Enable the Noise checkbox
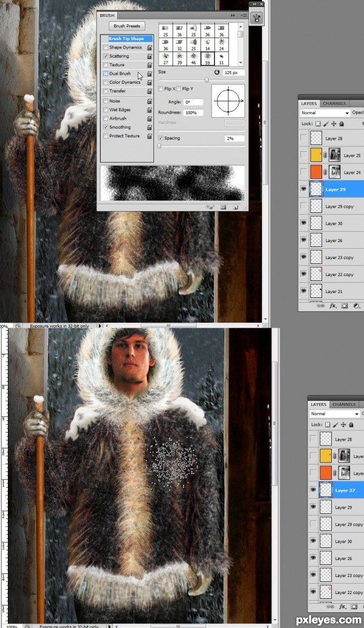 pyautogui.click(x=106, y=101)
